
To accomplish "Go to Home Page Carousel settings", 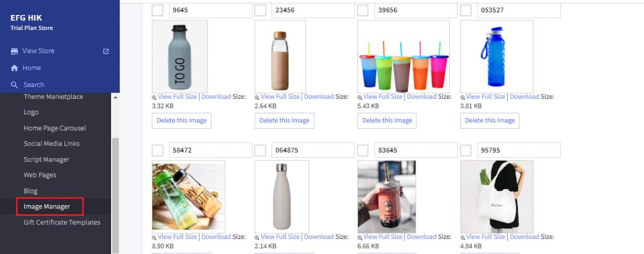I will tap(55, 128).
